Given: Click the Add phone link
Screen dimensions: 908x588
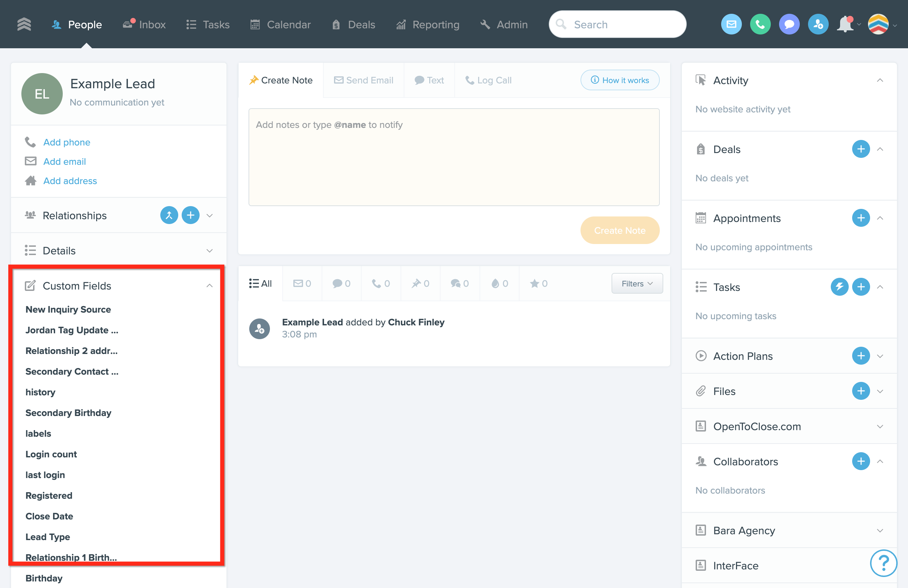Looking at the screenshot, I should (67, 142).
